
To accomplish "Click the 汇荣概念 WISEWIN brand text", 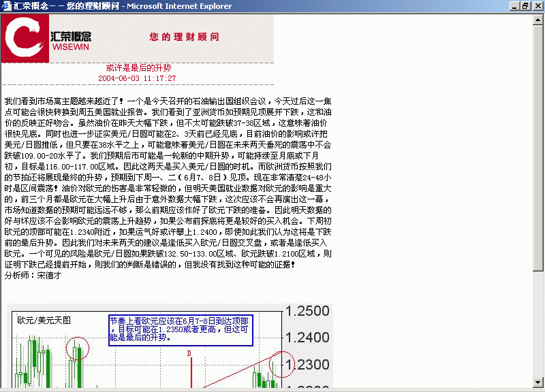I will (71, 41).
